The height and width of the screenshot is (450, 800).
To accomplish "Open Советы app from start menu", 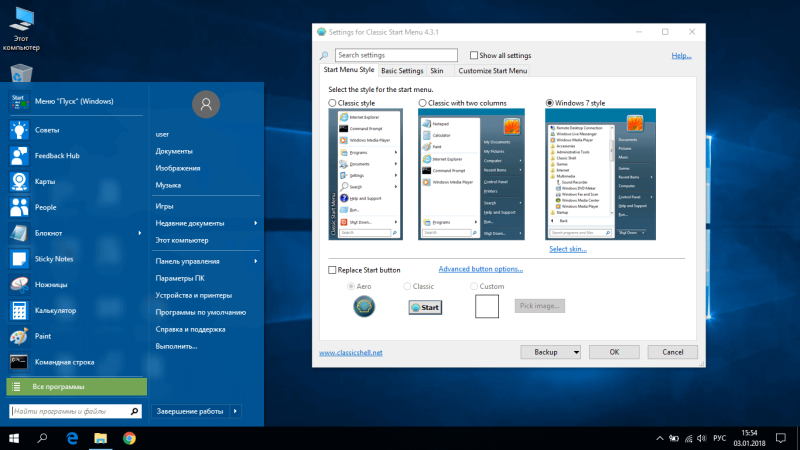I will (19, 130).
